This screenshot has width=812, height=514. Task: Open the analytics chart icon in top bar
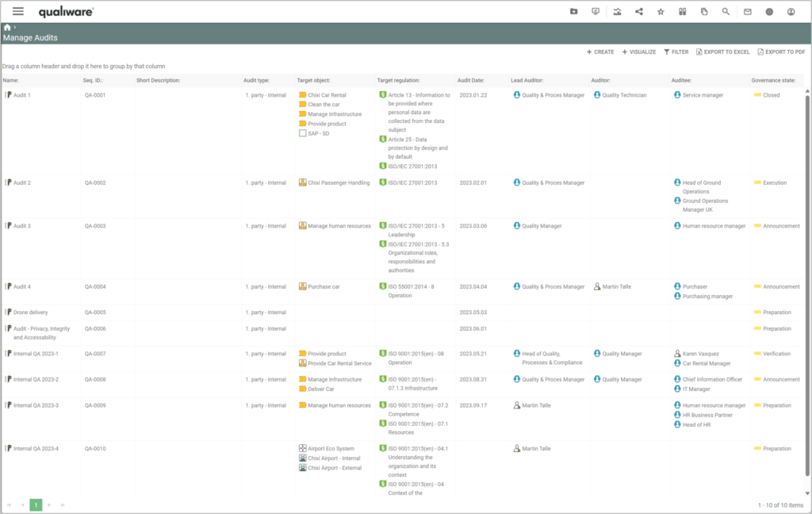coord(617,11)
